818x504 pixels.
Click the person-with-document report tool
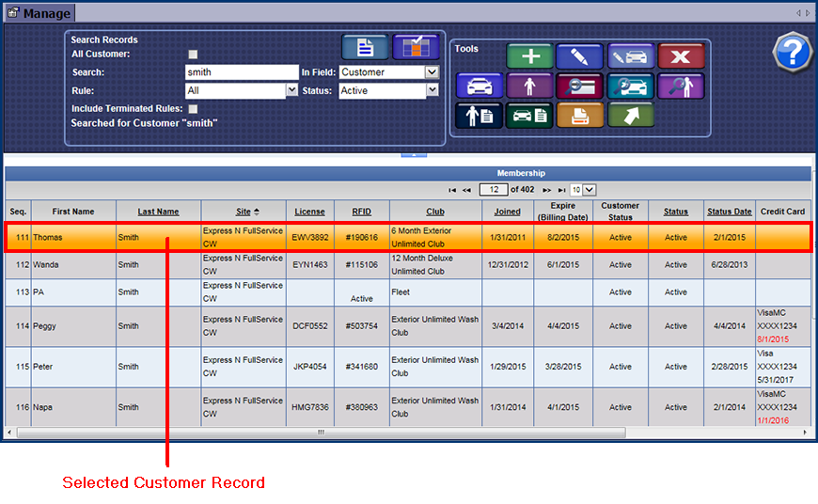coord(479,115)
